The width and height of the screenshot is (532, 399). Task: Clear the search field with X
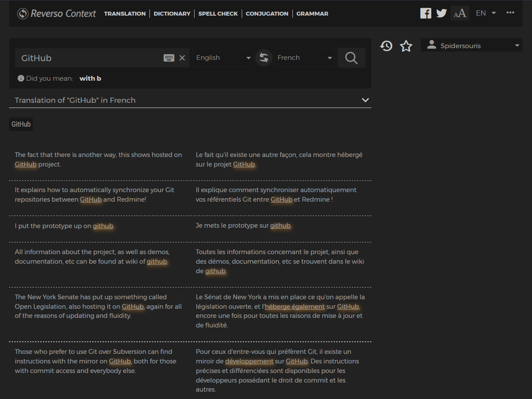click(182, 58)
